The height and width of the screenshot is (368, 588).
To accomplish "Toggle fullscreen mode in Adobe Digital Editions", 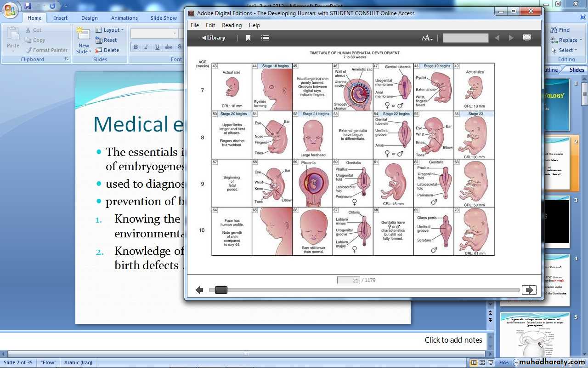I will tap(527, 38).
